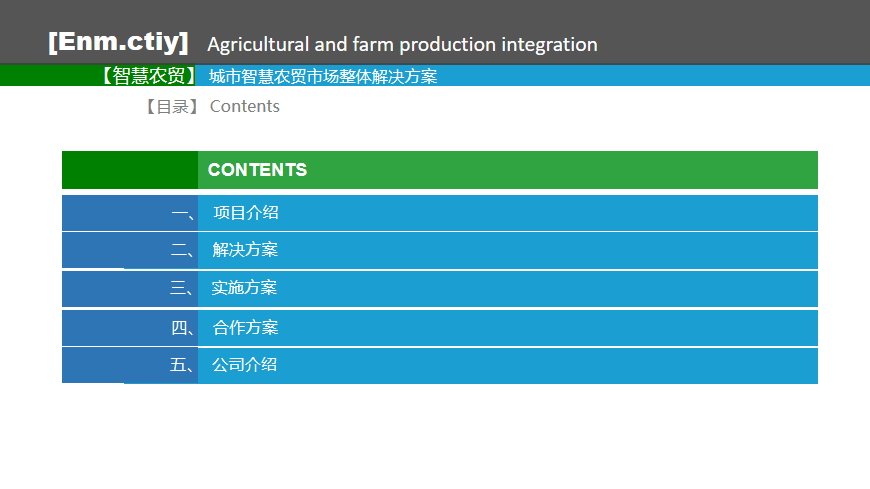Go to the 合作方案 section
The width and height of the screenshot is (870, 489).
point(245,327)
